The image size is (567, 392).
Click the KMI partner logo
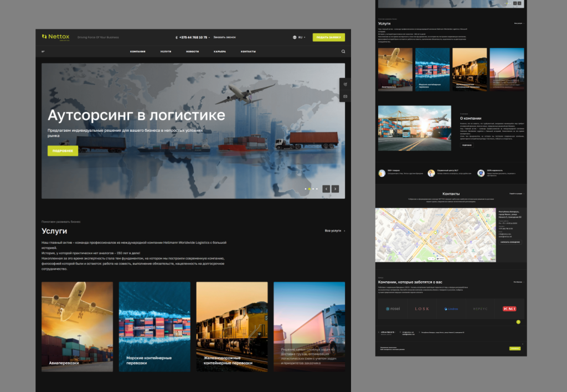point(509,308)
